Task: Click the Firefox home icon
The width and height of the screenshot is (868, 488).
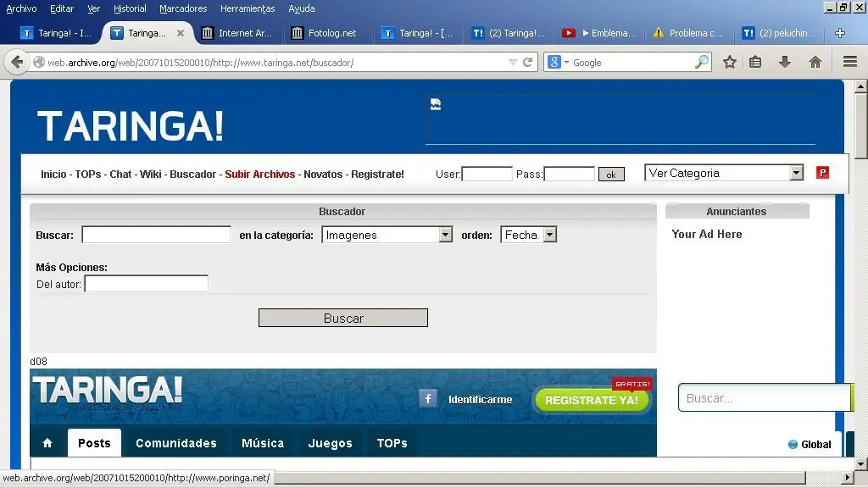Action: point(815,62)
